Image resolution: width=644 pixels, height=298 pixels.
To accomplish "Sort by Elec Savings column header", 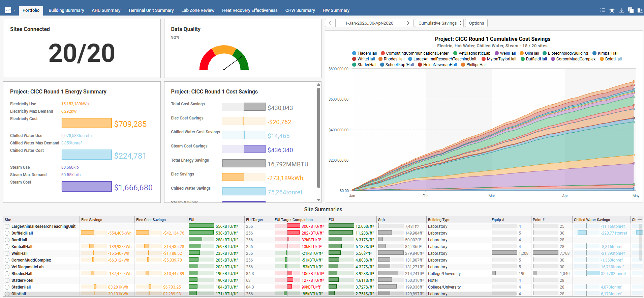I will (x=107, y=220).
